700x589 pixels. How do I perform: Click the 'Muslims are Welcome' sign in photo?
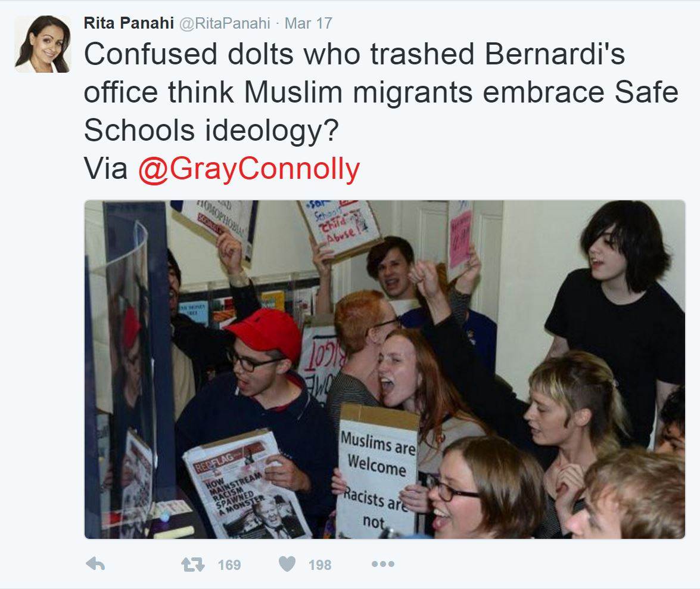coord(378,472)
